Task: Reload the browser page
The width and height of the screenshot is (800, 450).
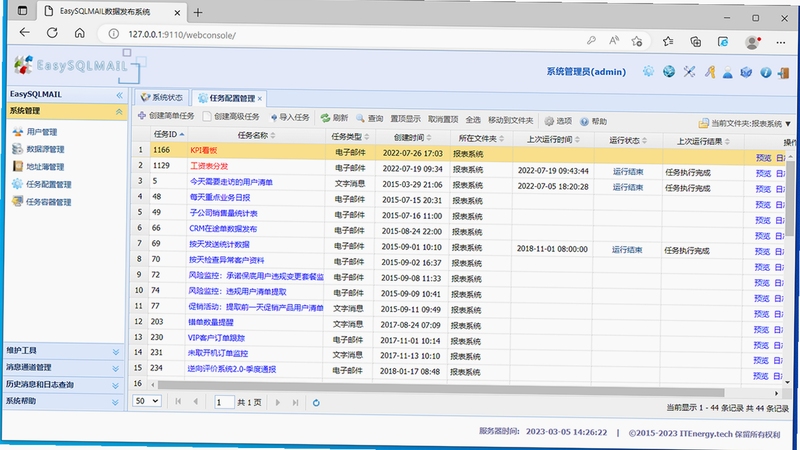Action: coord(52,33)
